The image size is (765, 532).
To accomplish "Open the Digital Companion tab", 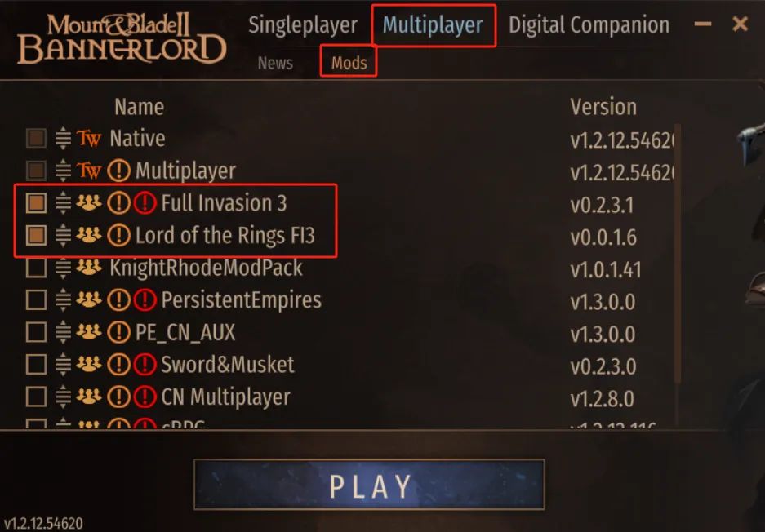I will pyautogui.click(x=589, y=25).
